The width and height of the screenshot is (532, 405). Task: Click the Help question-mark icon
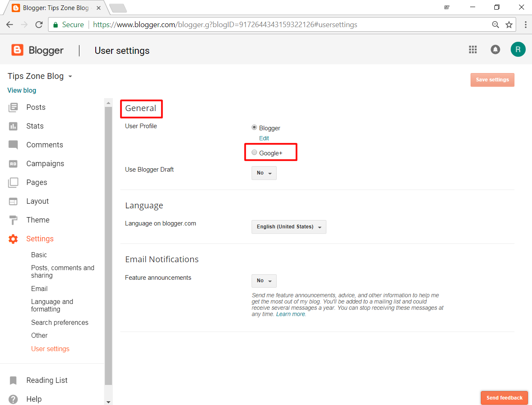pos(13,399)
